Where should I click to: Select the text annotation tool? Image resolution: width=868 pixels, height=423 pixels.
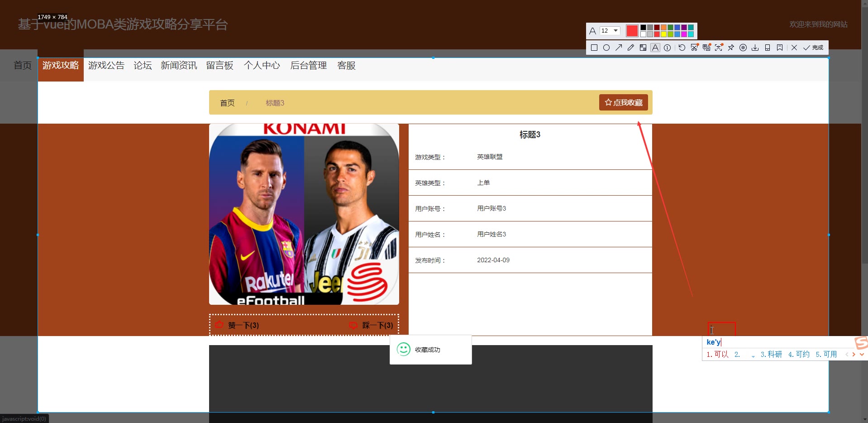[655, 48]
